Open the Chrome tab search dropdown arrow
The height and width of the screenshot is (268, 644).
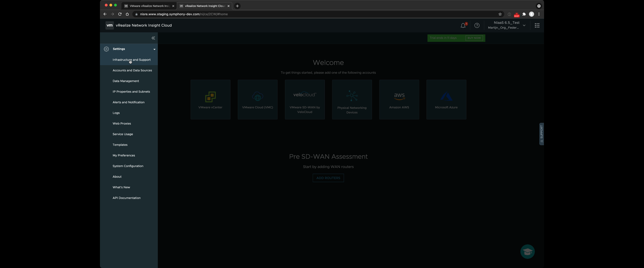click(539, 6)
